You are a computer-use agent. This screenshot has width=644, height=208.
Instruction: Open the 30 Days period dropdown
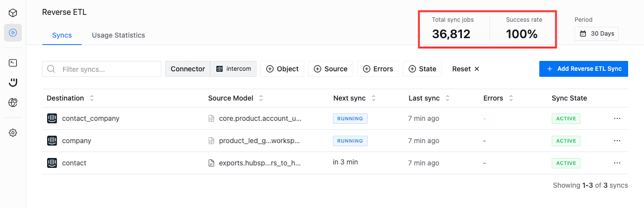tap(596, 34)
